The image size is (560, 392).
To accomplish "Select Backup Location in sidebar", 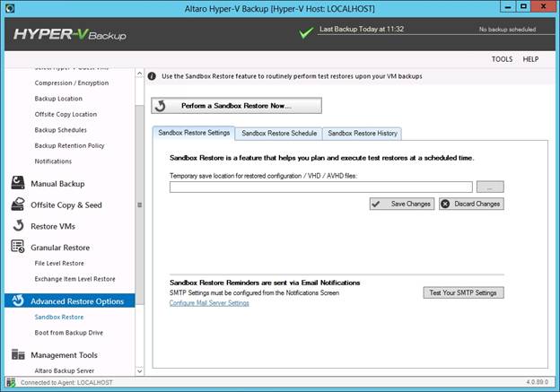I will pos(58,99).
